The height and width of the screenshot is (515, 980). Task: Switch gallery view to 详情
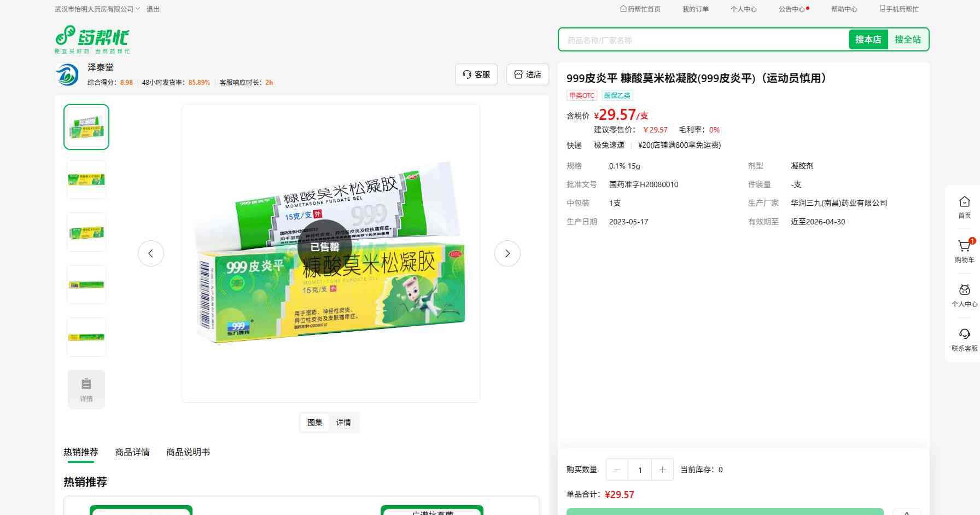point(343,423)
